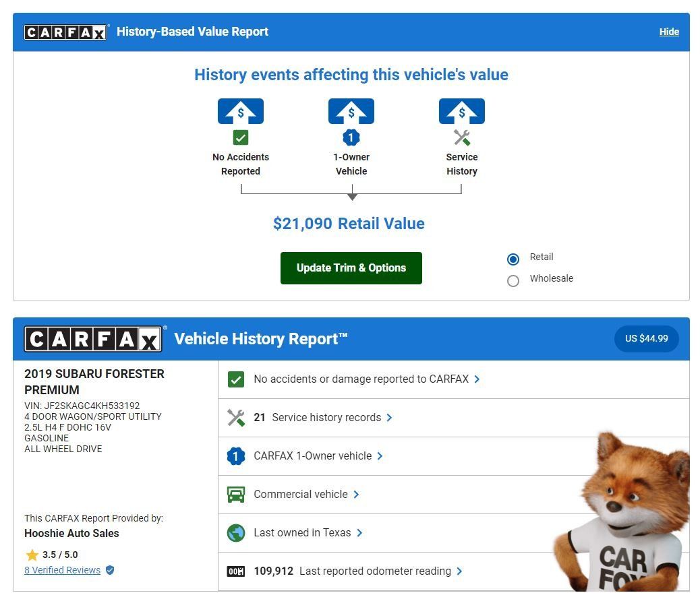This screenshot has height=595, width=700.
Task: Click 1-Owner Vehicle label in value report
Action: click(x=351, y=164)
